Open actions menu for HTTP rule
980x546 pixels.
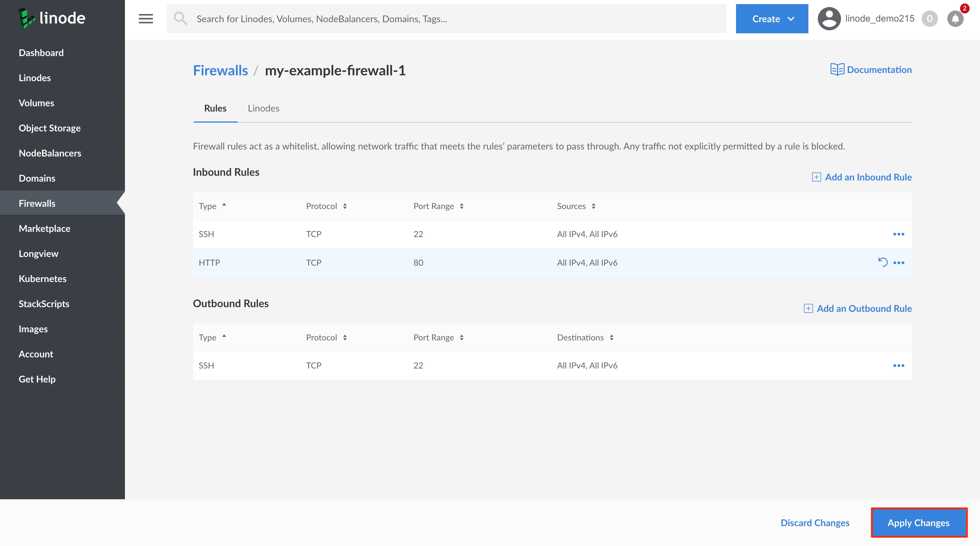click(899, 262)
